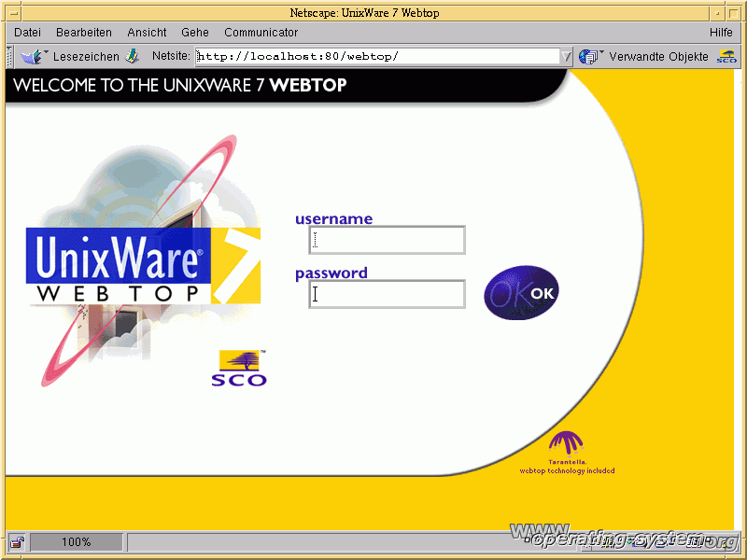
Task: Click the Lesezeichen label
Action: (x=86, y=57)
